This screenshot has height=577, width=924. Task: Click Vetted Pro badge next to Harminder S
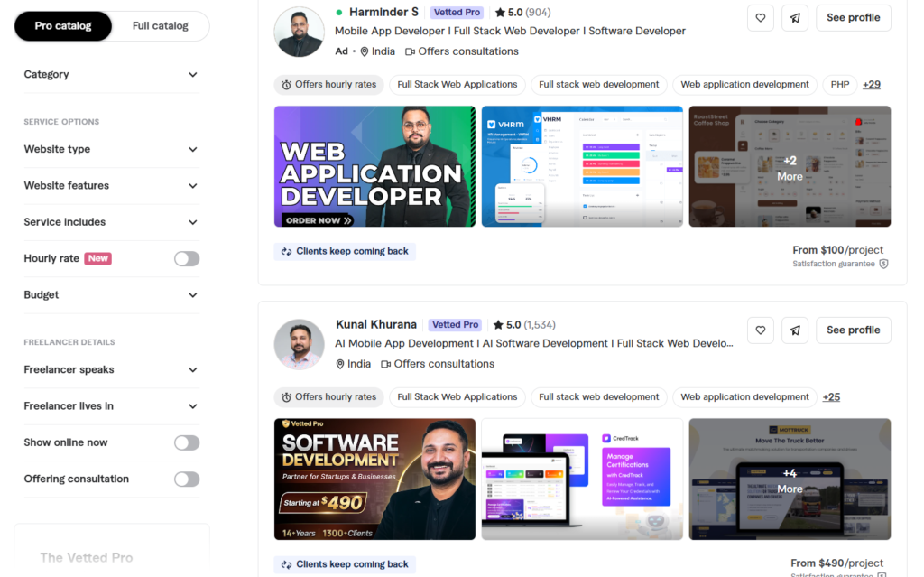pos(457,12)
